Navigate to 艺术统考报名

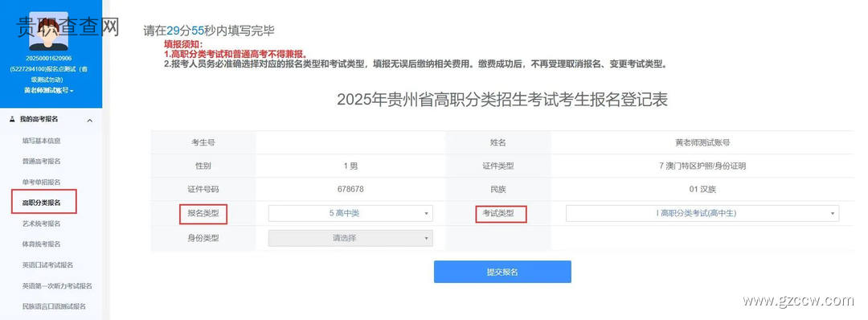point(42,224)
